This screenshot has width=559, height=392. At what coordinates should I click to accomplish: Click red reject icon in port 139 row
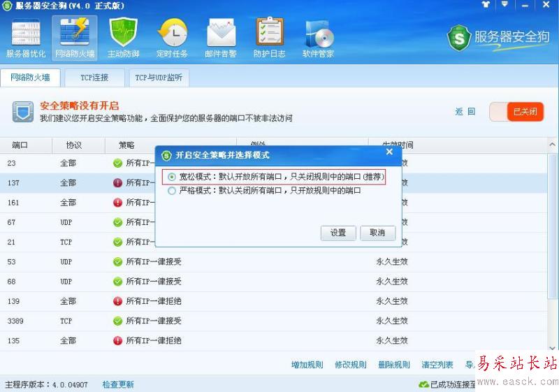click(117, 301)
